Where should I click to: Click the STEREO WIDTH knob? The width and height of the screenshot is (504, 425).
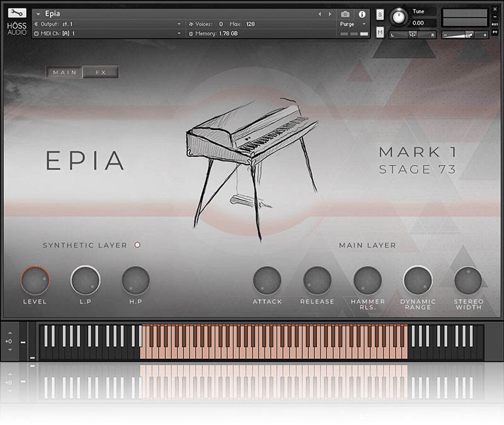coord(468,281)
